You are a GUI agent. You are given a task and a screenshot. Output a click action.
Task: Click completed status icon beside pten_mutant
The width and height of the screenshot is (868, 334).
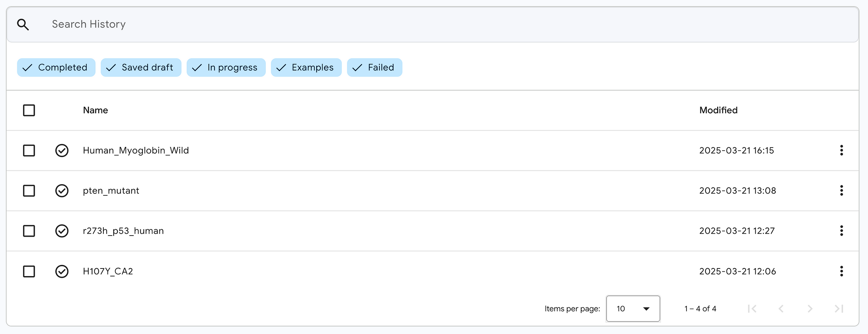click(x=62, y=191)
